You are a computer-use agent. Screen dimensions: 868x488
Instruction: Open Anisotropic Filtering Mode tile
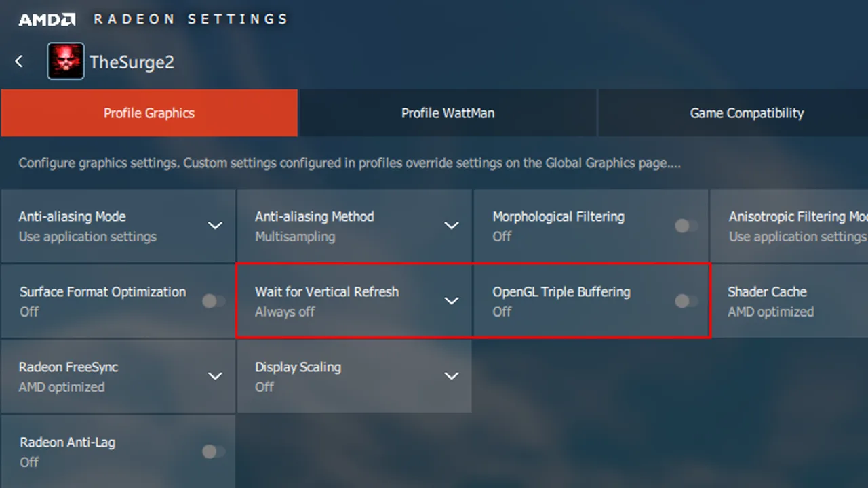[x=789, y=226]
